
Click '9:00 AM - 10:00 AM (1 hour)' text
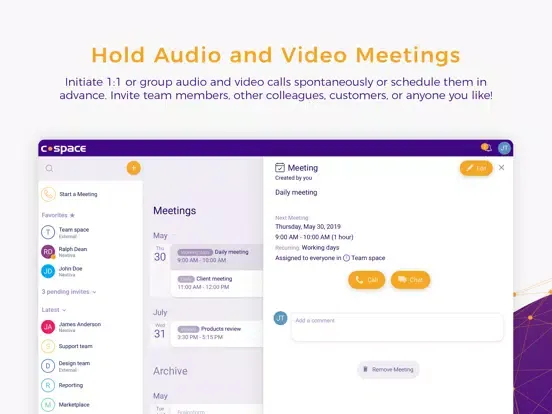click(x=314, y=237)
